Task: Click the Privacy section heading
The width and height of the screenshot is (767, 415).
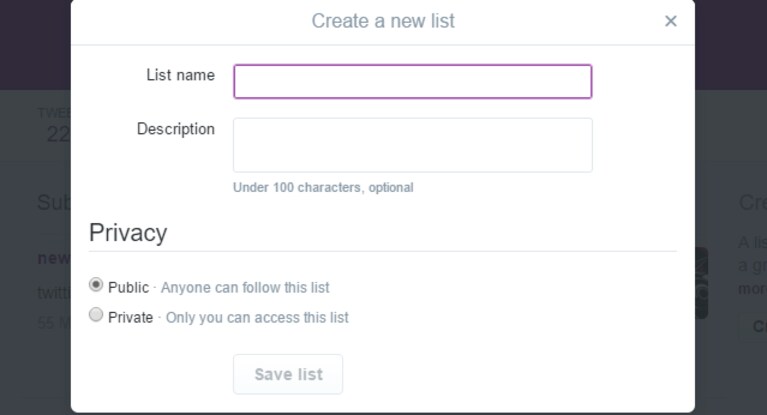Action: pos(128,232)
